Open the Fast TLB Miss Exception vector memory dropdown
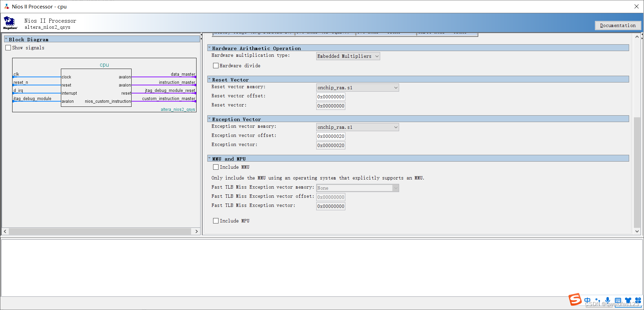644x310 pixels. click(x=358, y=188)
